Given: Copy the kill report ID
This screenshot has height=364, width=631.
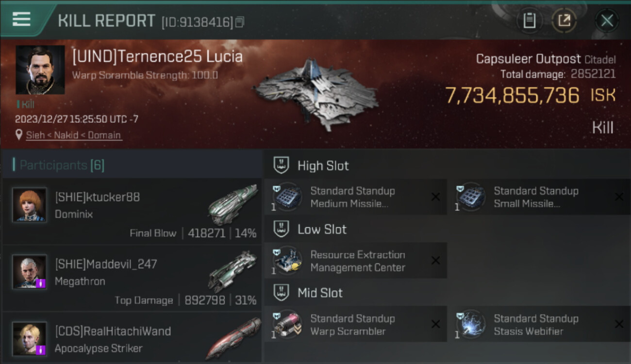Looking at the screenshot, I should point(239,22).
